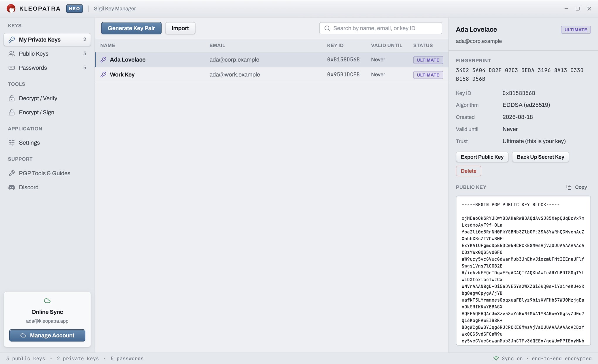The image size is (598, 364).
Task: Click the wrench icon beside PGP Tools & Guides
Action: (12, 173)
